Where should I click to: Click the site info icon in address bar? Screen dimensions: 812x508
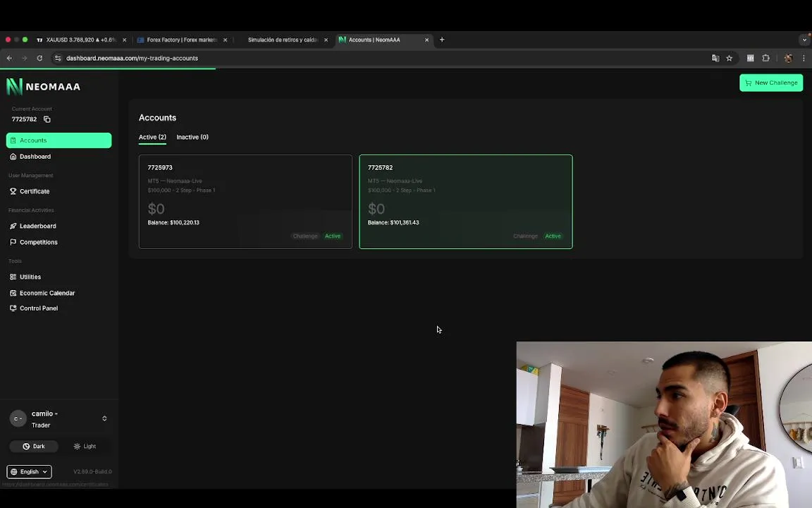[58, 59]
